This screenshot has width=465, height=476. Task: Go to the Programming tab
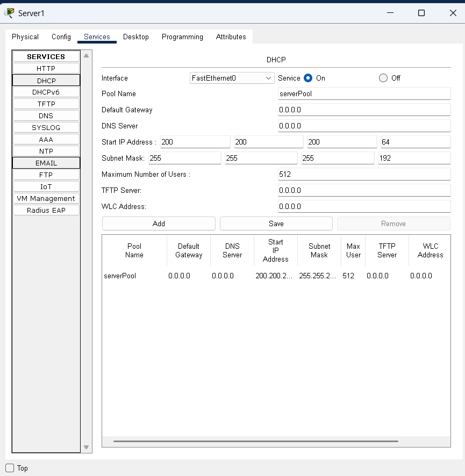(x=182, y=37)
